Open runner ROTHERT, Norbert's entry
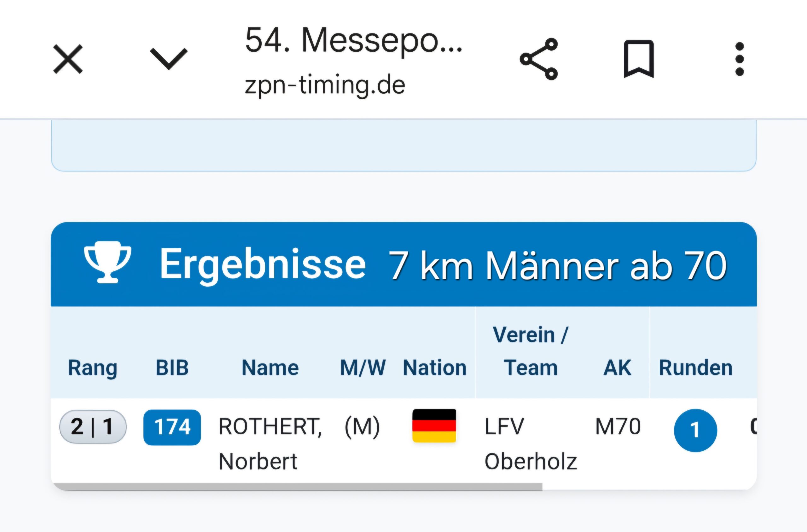Screen dimensions: 807x532 tap(270, 443)
